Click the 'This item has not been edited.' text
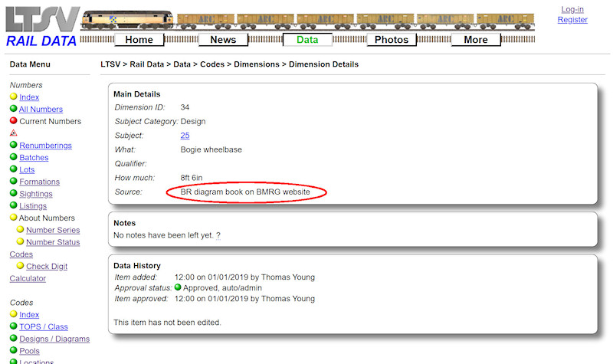Viewport: 613px width, 364px height. pyautogui.click(x=167, y=323)
